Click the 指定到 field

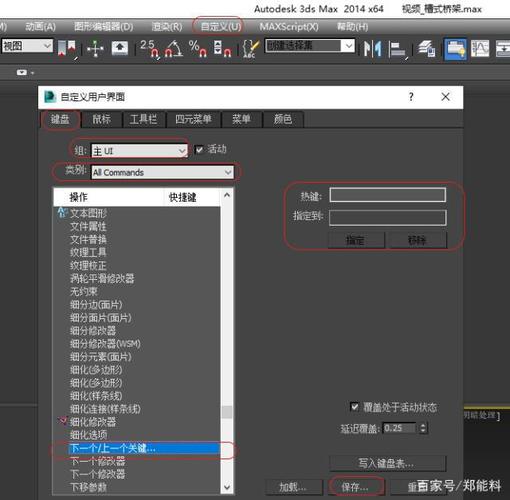pyautogui.click(x=388, y=218)
